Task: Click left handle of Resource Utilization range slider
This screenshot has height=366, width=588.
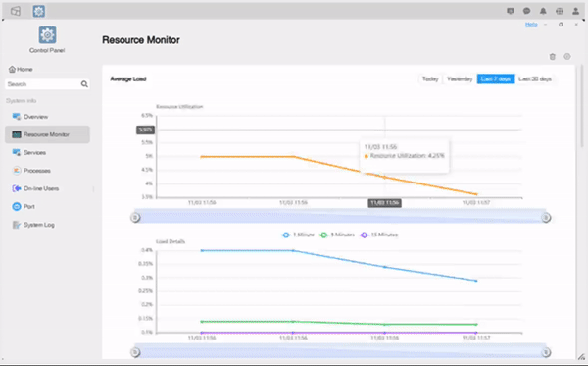Action: click(x=135, y=218)
